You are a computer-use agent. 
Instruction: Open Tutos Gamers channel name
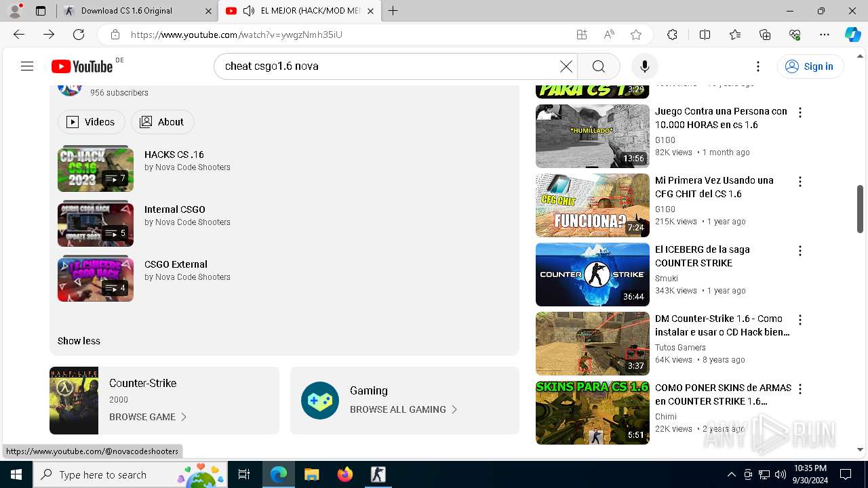pyautogui.click(x=680, y=348)
